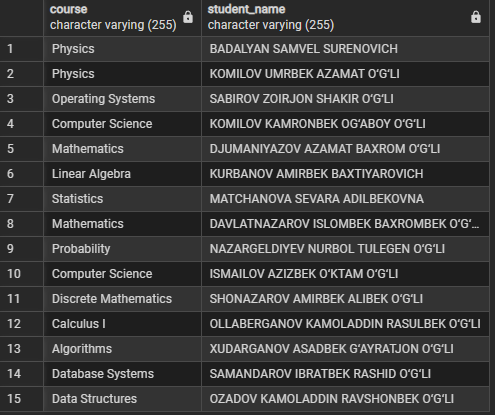Click the Probability course cell
495x415 pixels.
pos(122,249)
